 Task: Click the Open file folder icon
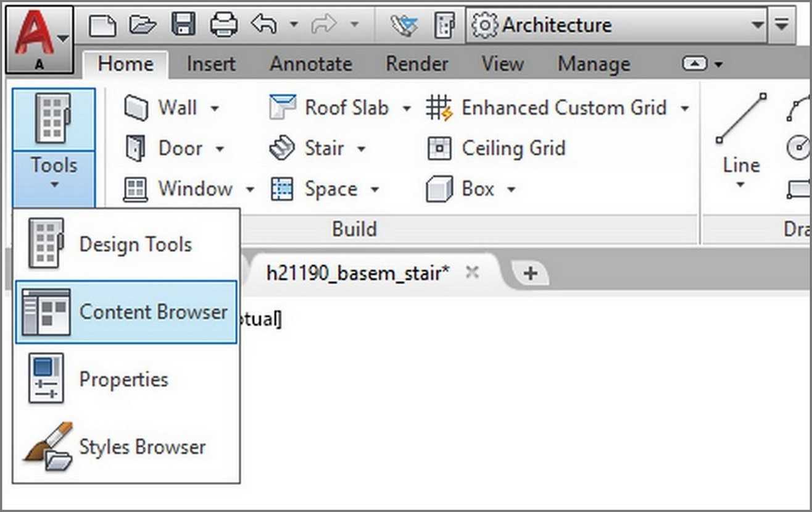coord(142,25)
